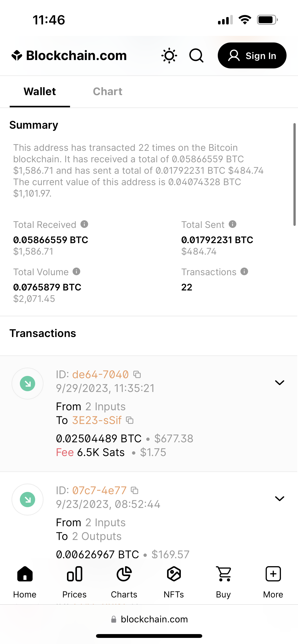The width and height of the screenshot is (298, 644).
Task: Copy transaction ID de64-7040
Action: pyautogui.click(x=137, y=374)
